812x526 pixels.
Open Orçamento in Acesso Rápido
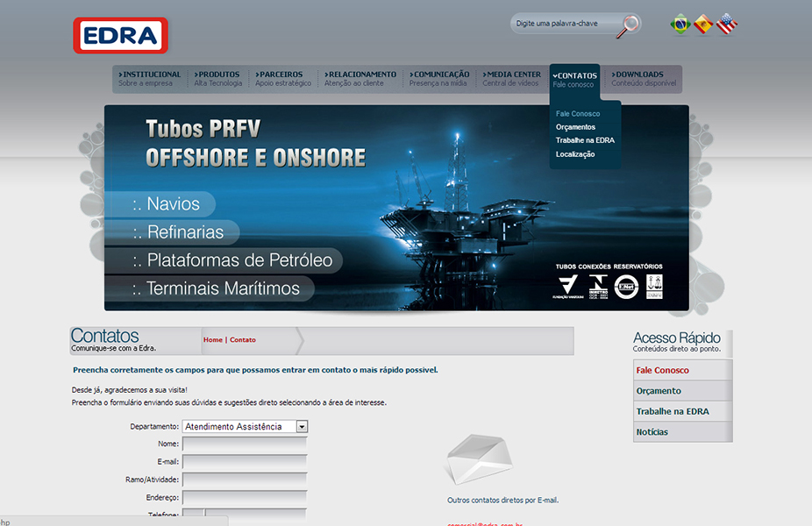682,391
